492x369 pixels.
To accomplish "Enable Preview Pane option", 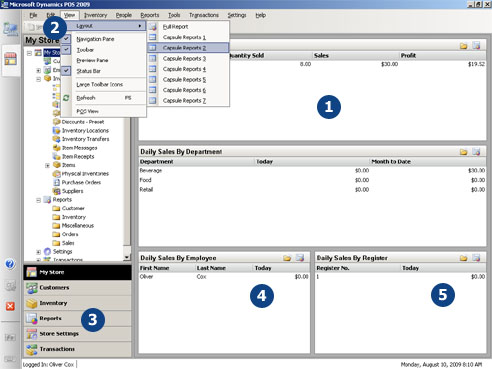I will pos(92,60).
